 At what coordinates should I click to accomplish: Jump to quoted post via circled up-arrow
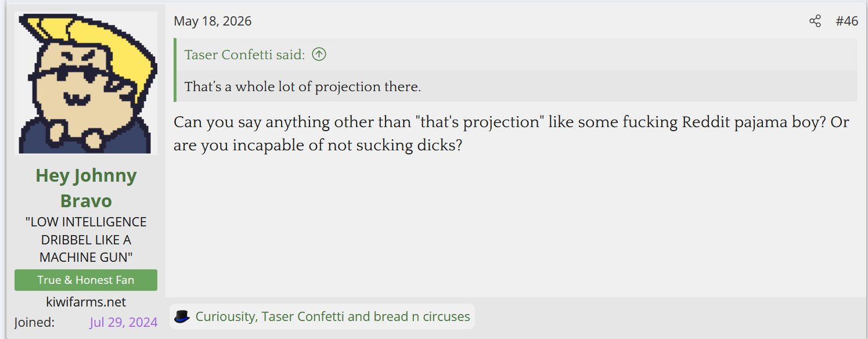pyautogui.click(x=319, y=55)
